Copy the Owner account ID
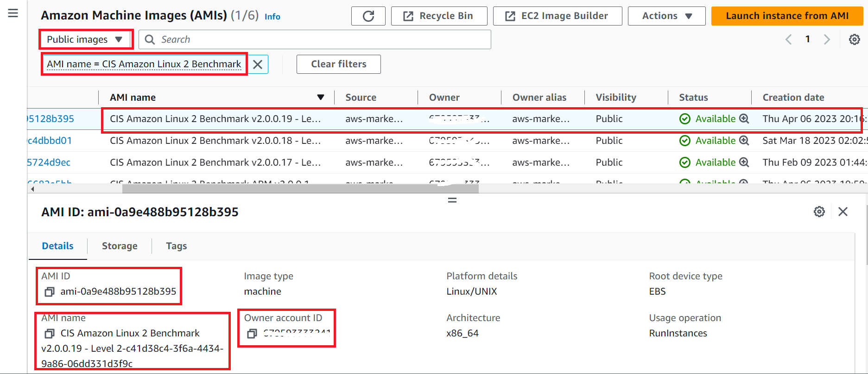Image resolution: width=868 pixels, height=374 pixels. (x=252, y=334)
